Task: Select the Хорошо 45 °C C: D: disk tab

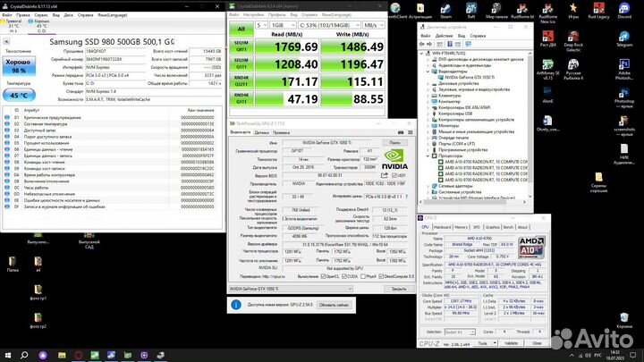Action: pos(39,26)
